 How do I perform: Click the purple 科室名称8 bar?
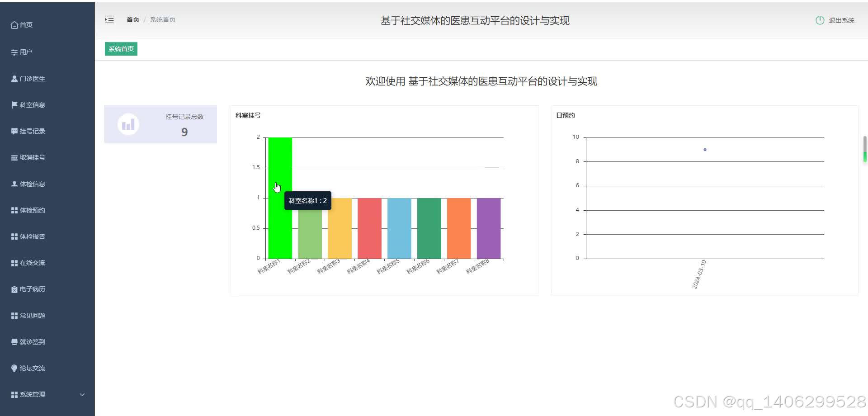(x=489, y=228)
